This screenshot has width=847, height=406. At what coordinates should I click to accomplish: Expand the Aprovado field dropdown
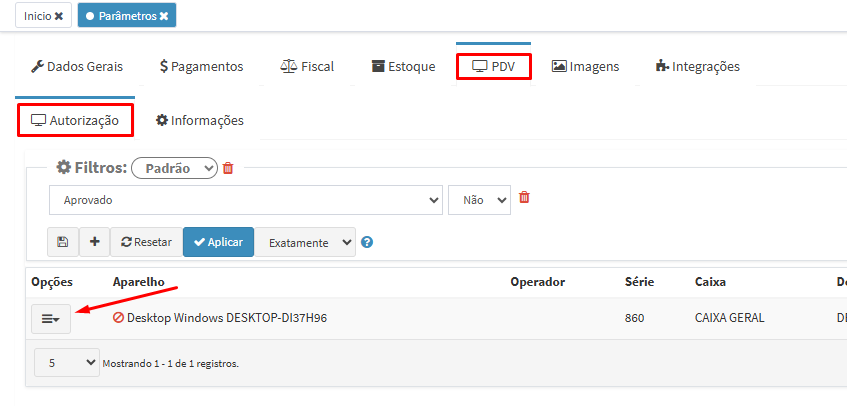click(245, 200)
